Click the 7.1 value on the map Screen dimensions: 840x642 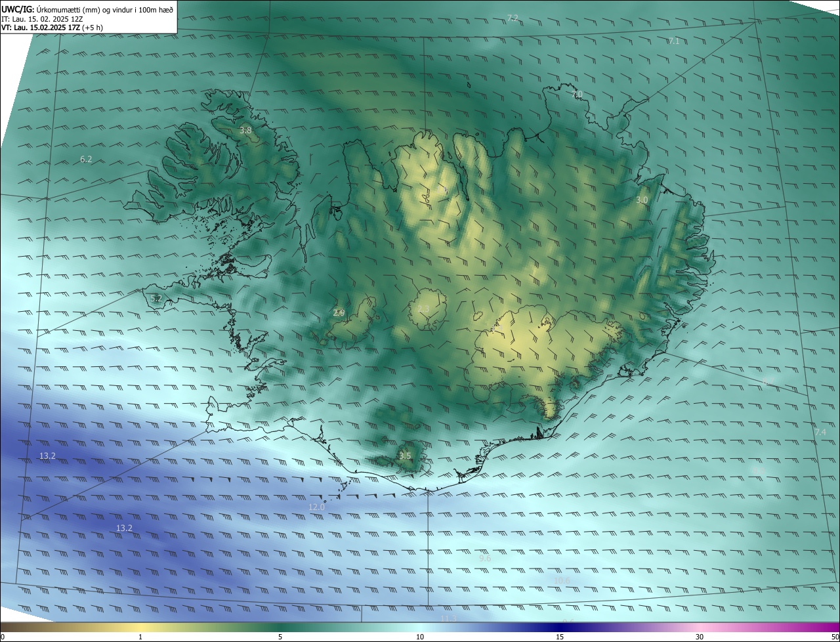point(673,41)
